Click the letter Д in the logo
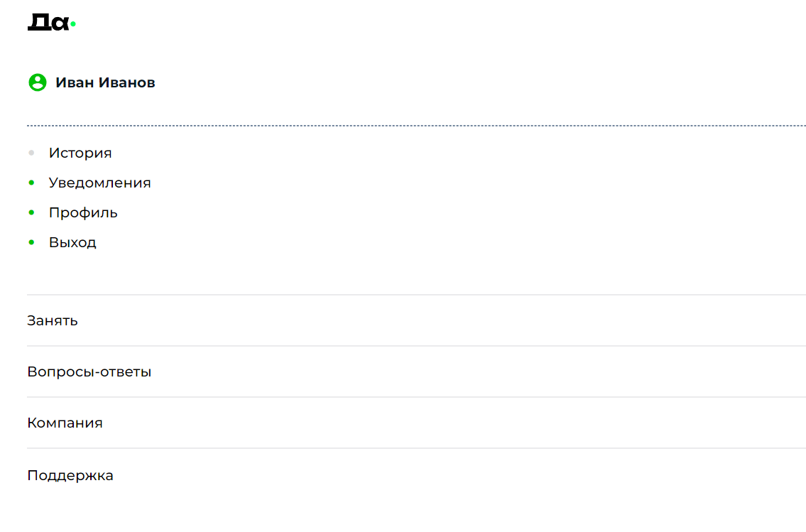 click(x=38, y=23)
